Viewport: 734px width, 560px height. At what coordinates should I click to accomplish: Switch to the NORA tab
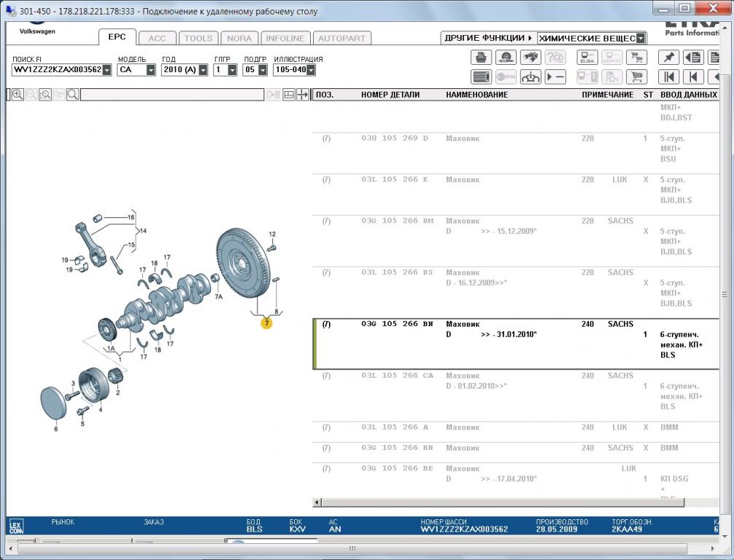(239, 39)
